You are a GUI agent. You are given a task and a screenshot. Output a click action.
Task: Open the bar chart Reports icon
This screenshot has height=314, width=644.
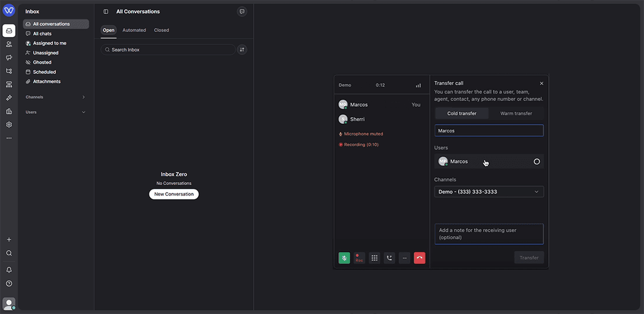8,111
